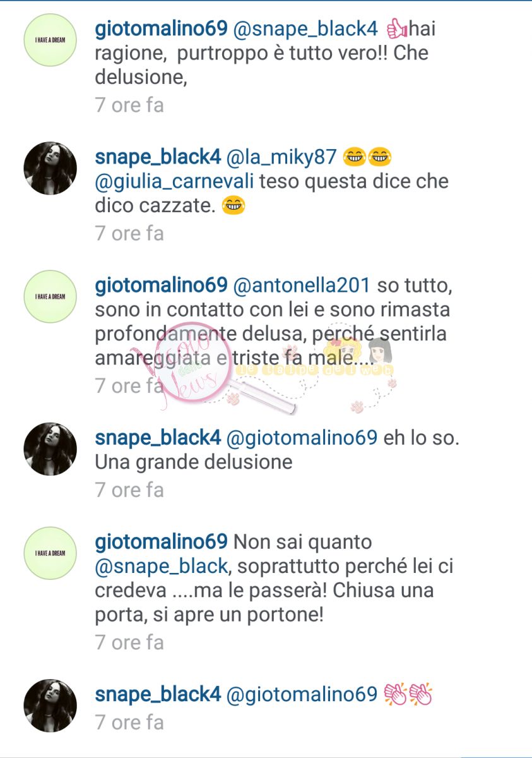Image resolution: width=532 pixels, height=758 pixels.
Task: Tap the @antonella201 mention
Action: pyautogui.click(x=302, y=286)
